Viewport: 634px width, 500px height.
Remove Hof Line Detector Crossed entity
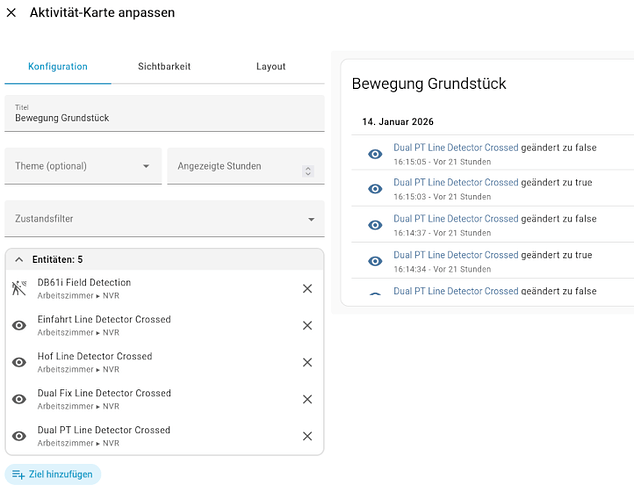click(307, 362)
